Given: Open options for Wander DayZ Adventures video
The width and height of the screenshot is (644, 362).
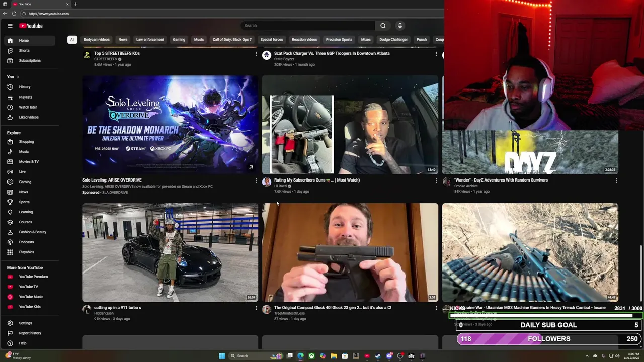Looking at the screenshot, I should tap(616, 180).
